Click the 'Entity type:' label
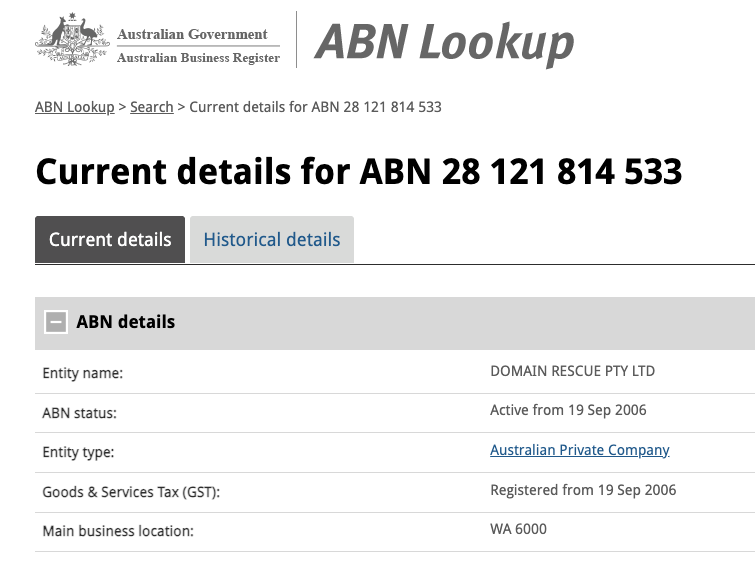 (x=78, y=452)
